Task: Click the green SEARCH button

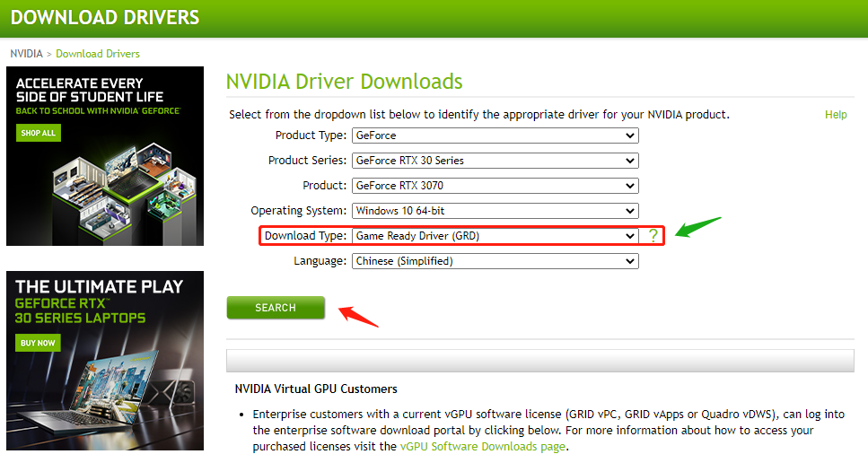Action: tap(276, 308)
